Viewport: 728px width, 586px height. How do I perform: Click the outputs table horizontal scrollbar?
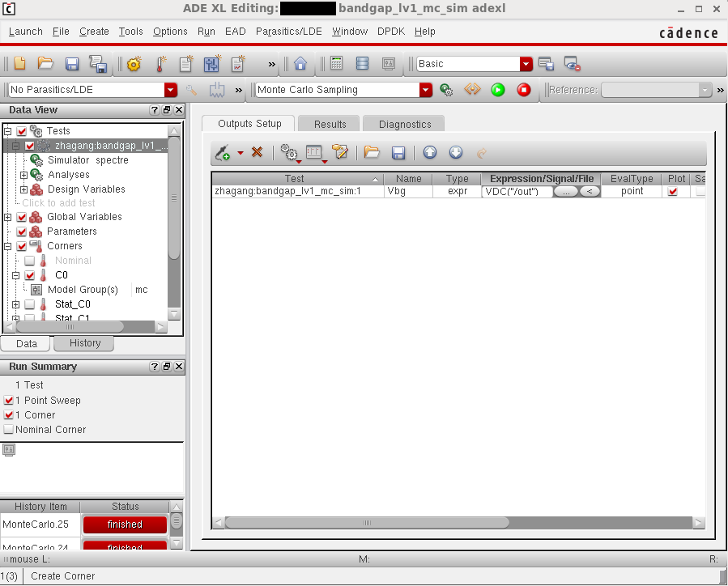click(x=367, y=523)
